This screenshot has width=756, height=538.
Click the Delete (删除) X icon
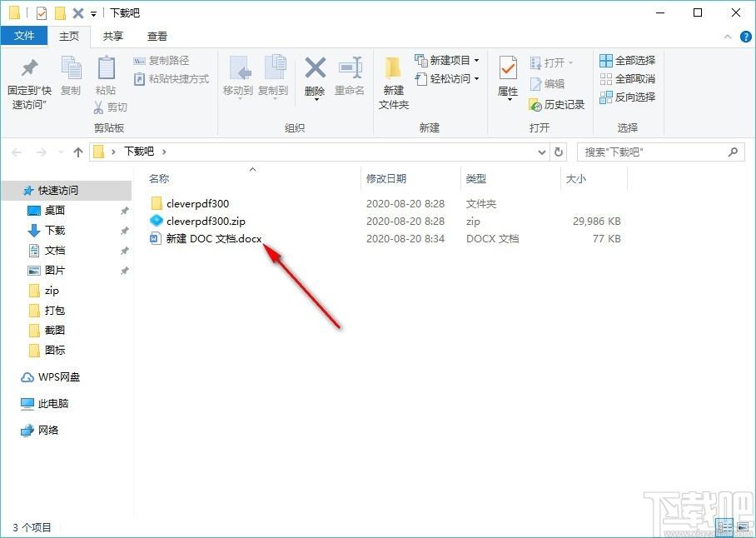pyautogui.click(x=315, y=67)
